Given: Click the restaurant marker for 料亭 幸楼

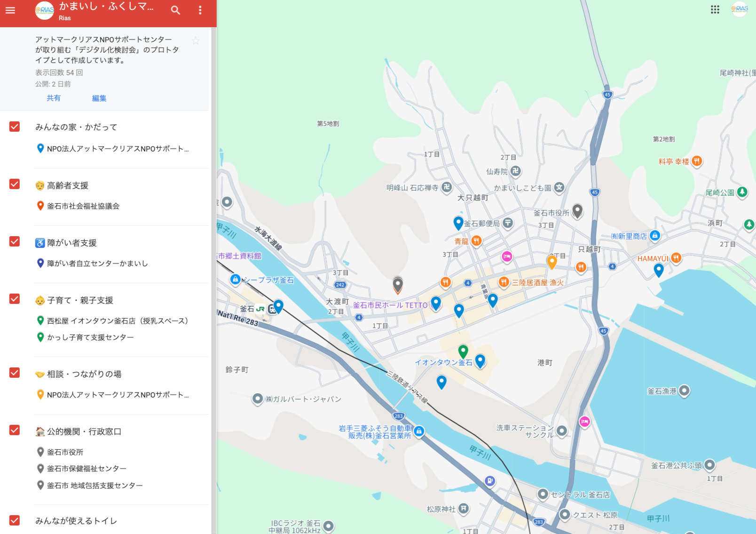Looking at the screenshot, I should click(697, 161).
